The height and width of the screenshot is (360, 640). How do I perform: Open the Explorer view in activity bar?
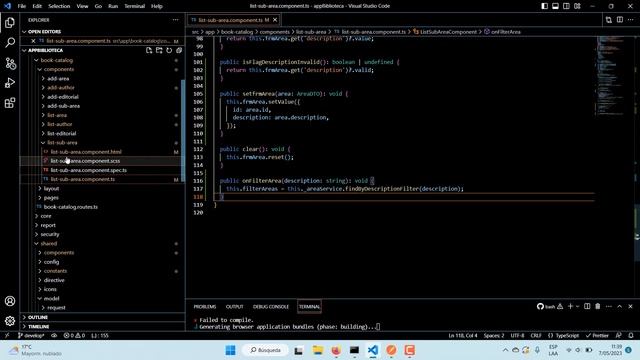click(10, 22)
